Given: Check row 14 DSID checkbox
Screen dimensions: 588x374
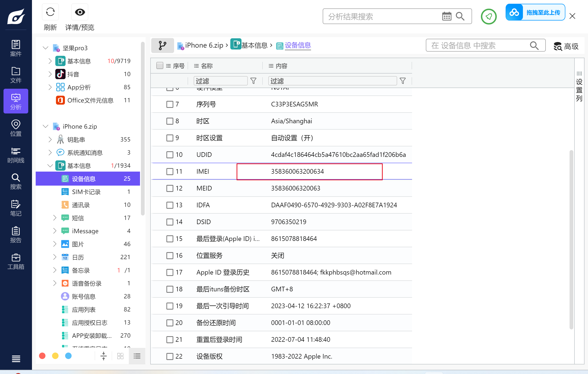Looking at the screenshot, I should coord(170,222).
